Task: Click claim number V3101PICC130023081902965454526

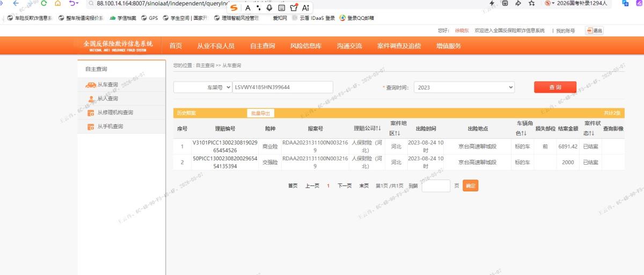Action: (225, 147)
